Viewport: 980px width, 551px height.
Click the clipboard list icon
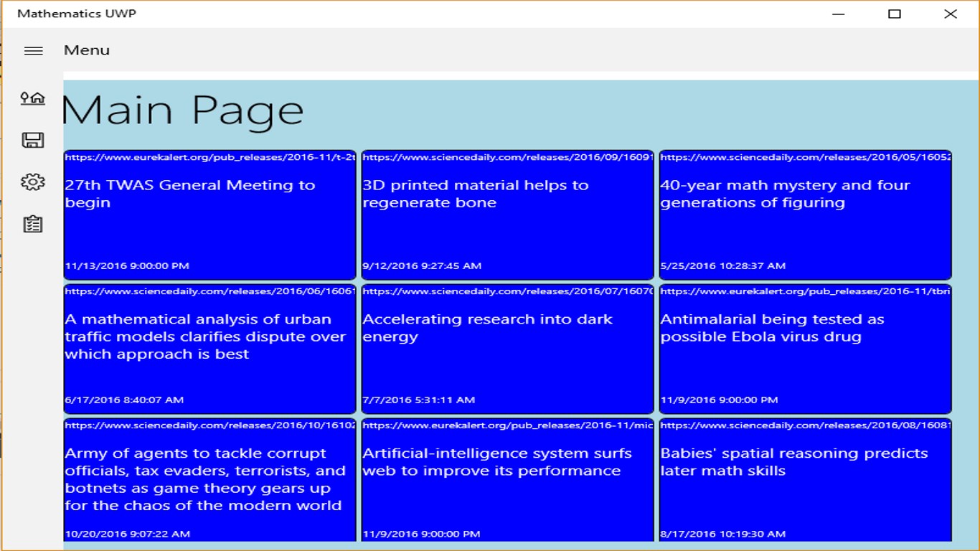tap(33, 225)
